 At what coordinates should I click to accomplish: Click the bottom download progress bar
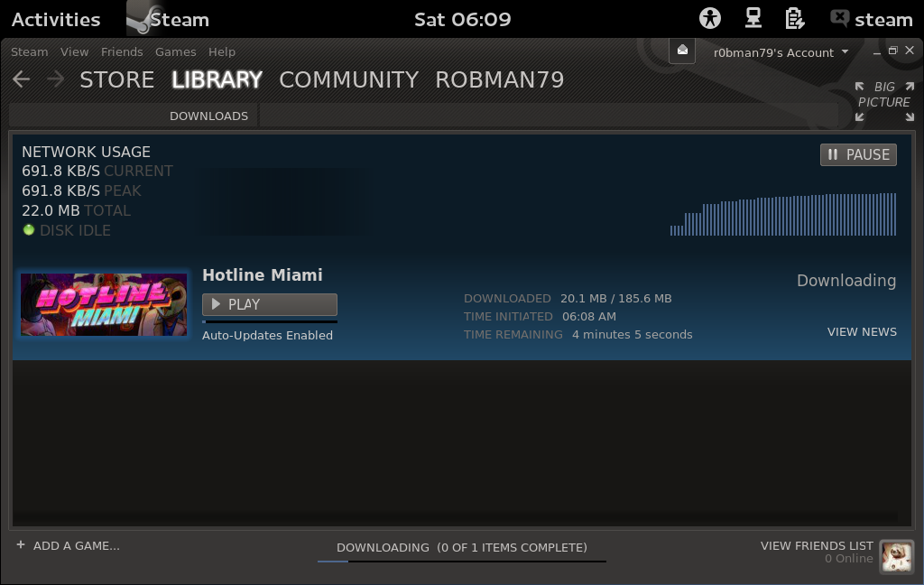point(461,561)
